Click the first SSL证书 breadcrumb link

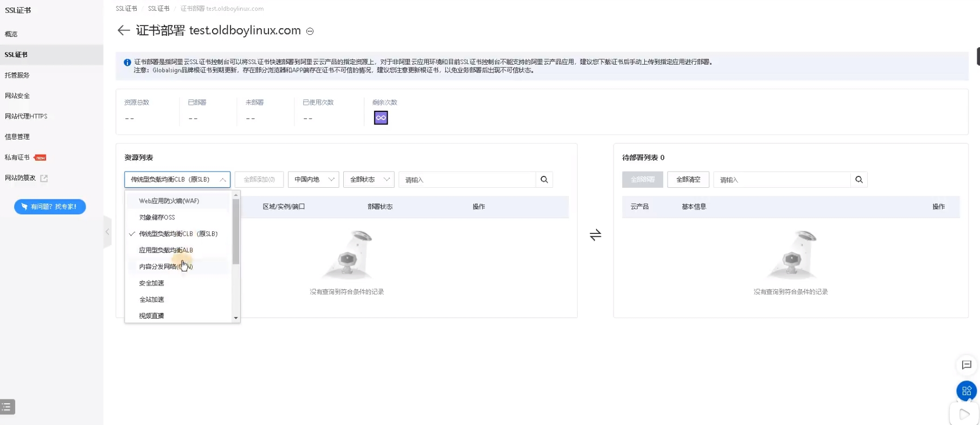tap(126, 9)
